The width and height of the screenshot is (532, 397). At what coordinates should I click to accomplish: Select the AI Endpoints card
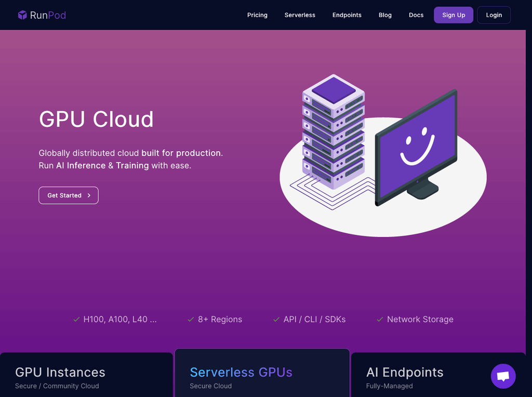point(438,375)
